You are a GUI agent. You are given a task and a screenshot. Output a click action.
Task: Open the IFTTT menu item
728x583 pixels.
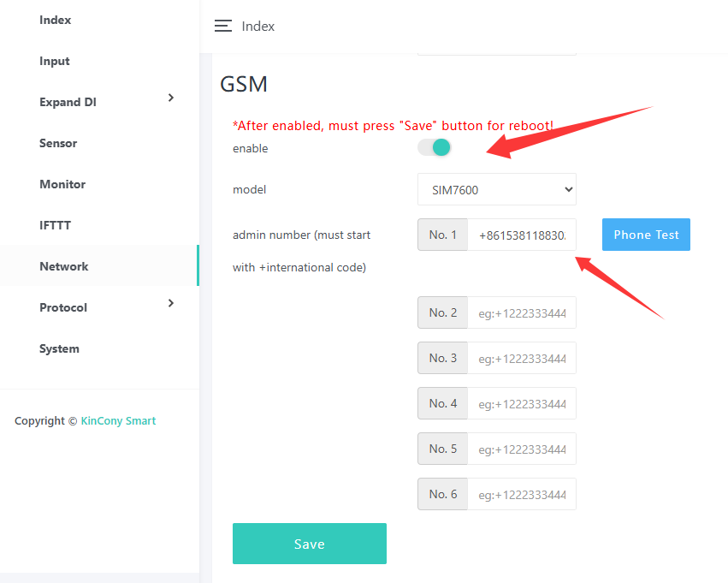click(55, 225)
